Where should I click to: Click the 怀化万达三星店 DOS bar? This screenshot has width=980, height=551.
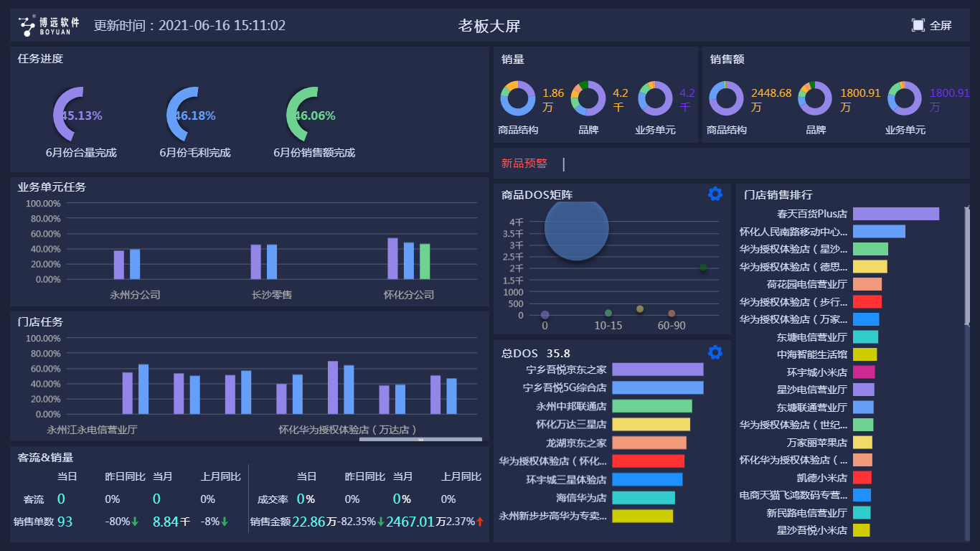click(651, 424)
